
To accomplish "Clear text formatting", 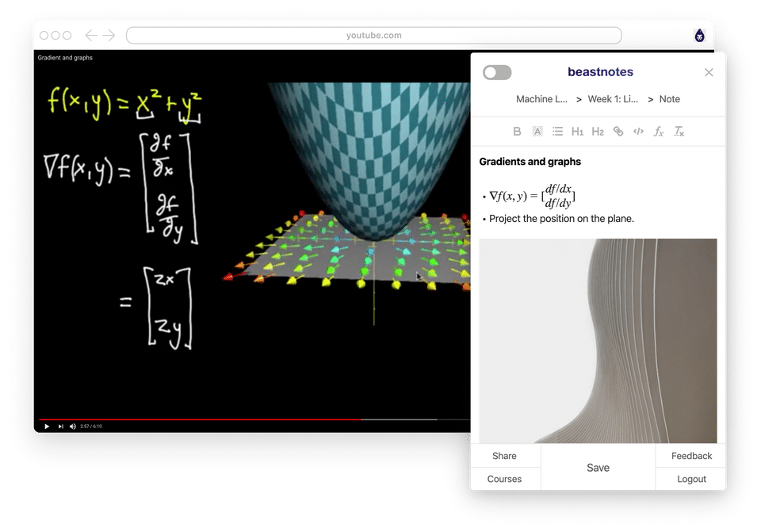I will 679,132.
